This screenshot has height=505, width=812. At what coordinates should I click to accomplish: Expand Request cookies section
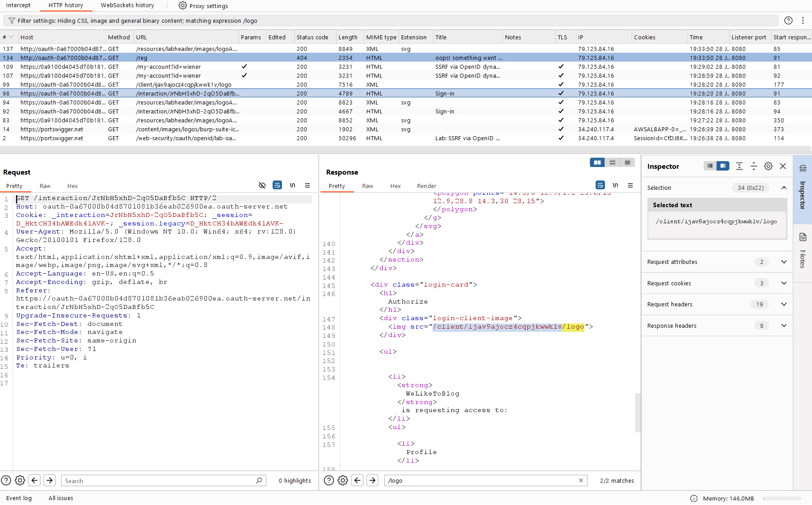[x=783, y=284]
